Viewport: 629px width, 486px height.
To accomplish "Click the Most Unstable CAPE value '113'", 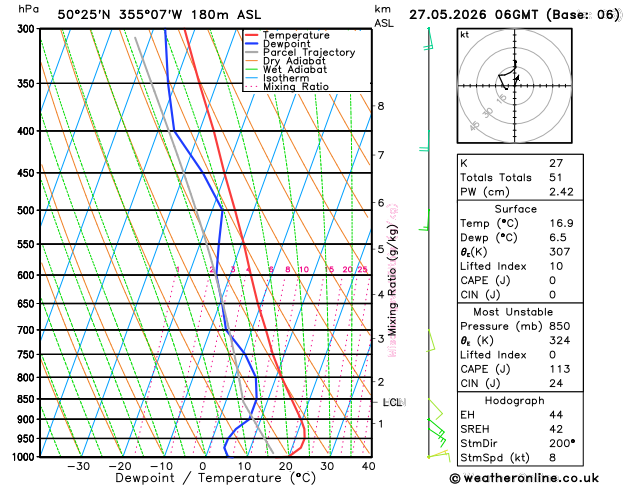I will (559, 369).
